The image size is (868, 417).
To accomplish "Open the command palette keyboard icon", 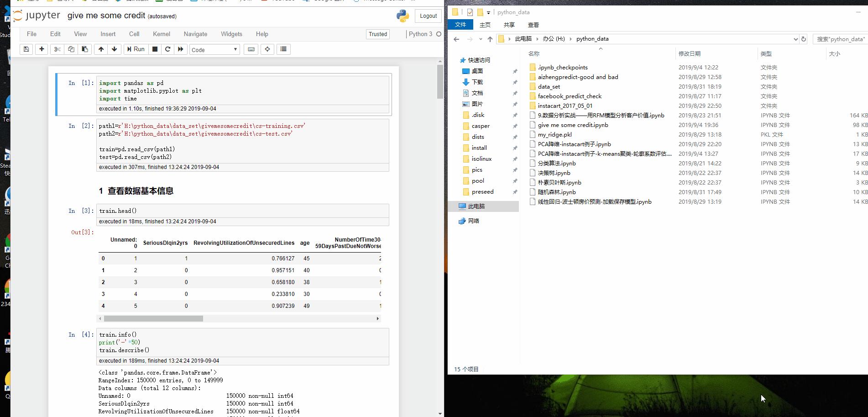I will click(x=251, y=49).
